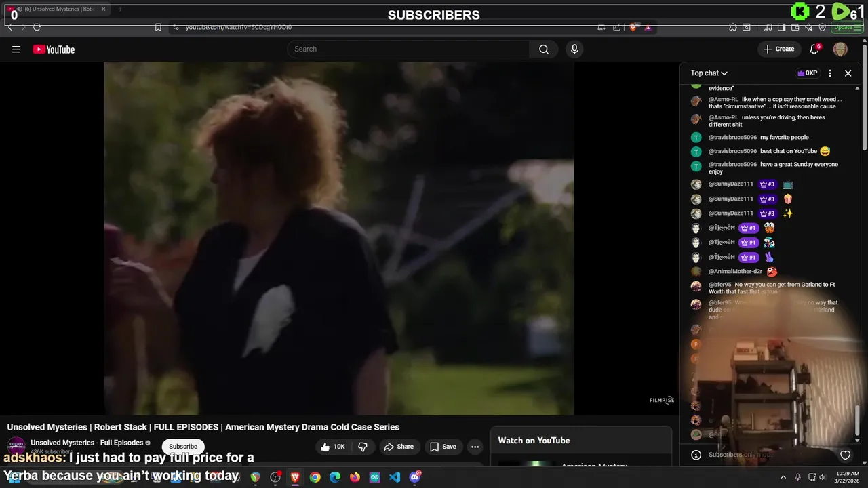
Task: Expand the Top chat dropdown
Action: point(709,73)
